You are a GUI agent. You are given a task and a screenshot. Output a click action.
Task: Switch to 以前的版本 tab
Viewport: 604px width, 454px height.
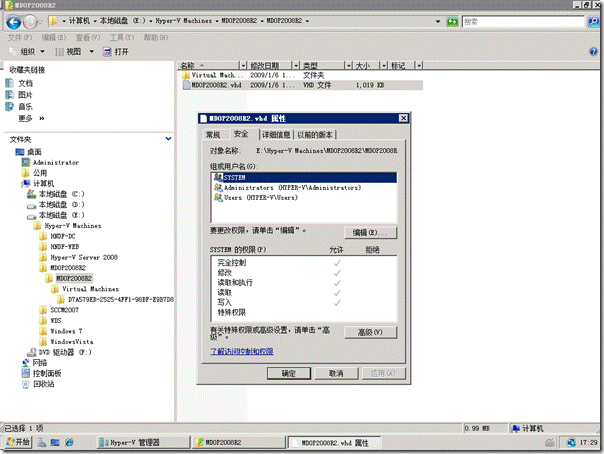click(x=315, y=135)
